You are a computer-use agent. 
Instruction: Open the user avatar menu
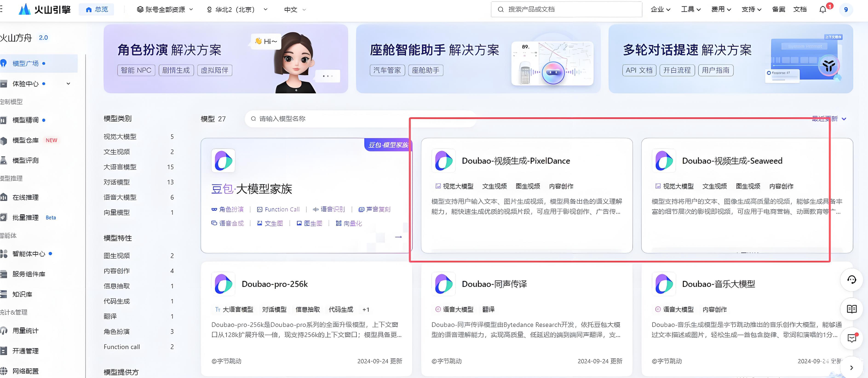(845, 9)
